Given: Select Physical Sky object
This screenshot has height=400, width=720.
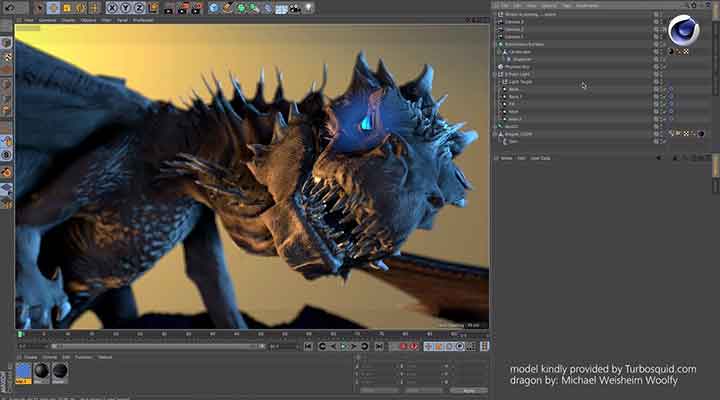Looking at the screenshot, I should click(x=518, y=67).
